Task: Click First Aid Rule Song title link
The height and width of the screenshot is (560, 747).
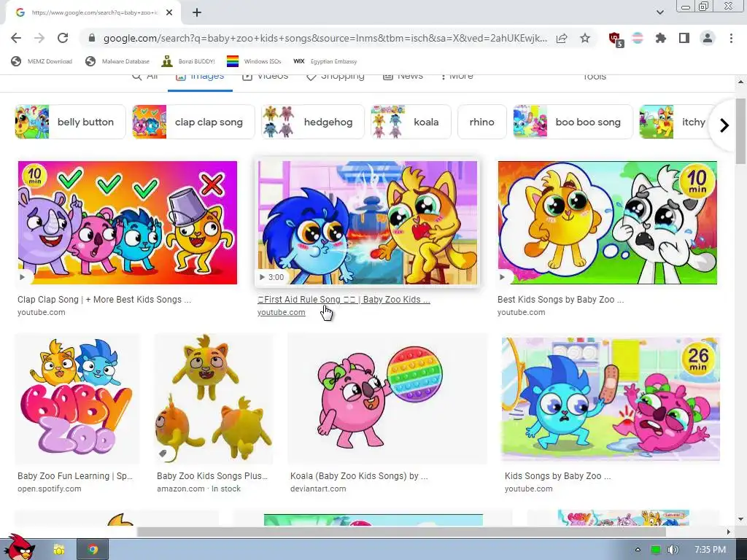Action: coord(344,300)
